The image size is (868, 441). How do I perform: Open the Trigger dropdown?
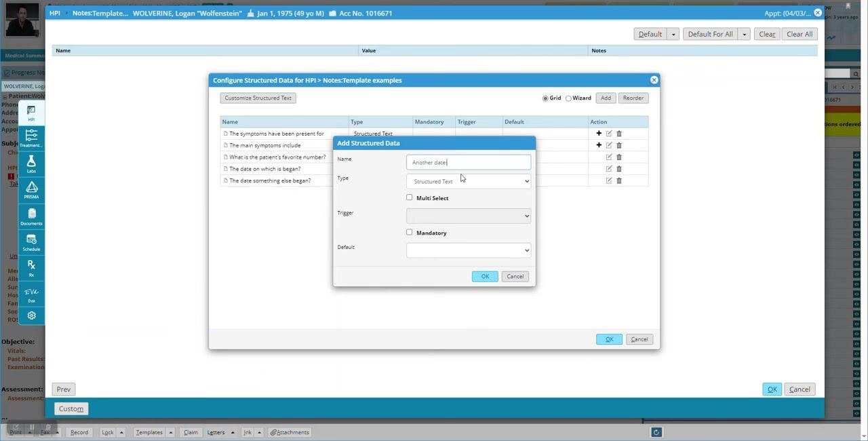pos(469,216)
